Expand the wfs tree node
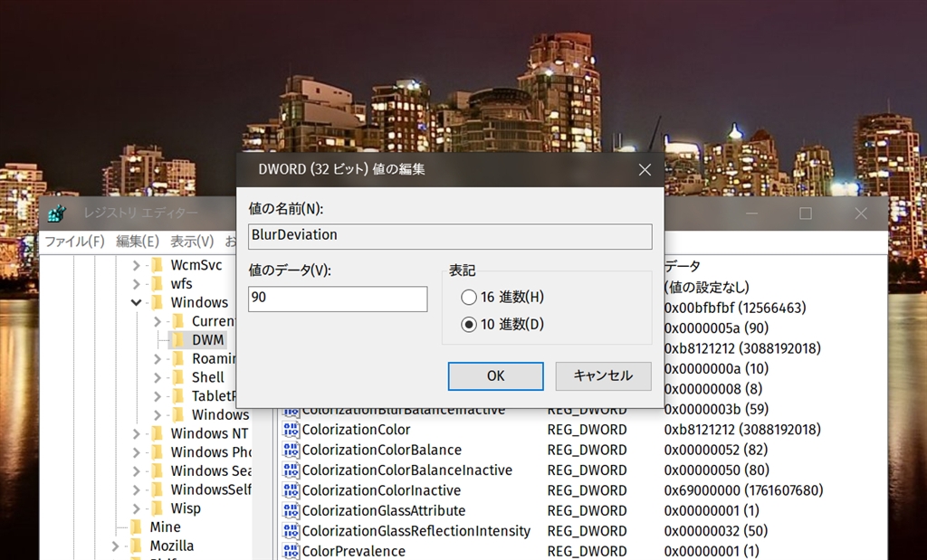 click(x=136, y=284)
